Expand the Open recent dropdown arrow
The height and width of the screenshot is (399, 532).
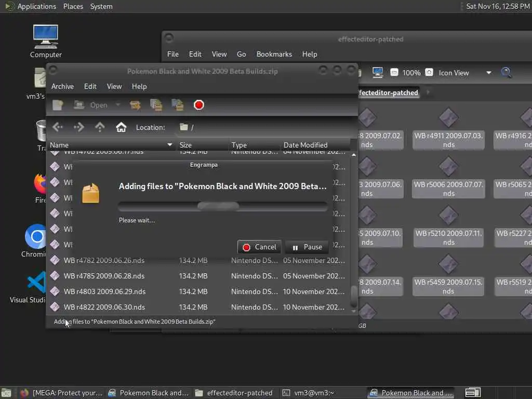click(118, 105)
